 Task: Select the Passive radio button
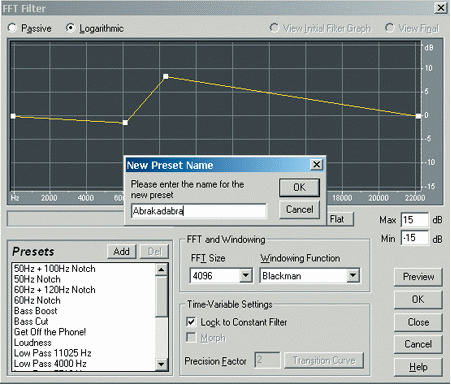coord(12,28)
